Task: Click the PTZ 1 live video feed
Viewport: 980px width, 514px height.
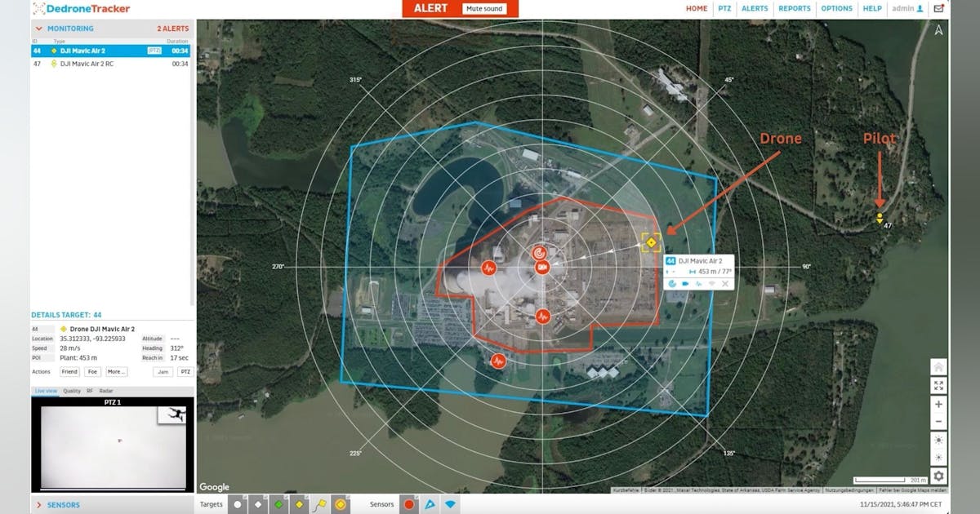Action: (113, 445)
